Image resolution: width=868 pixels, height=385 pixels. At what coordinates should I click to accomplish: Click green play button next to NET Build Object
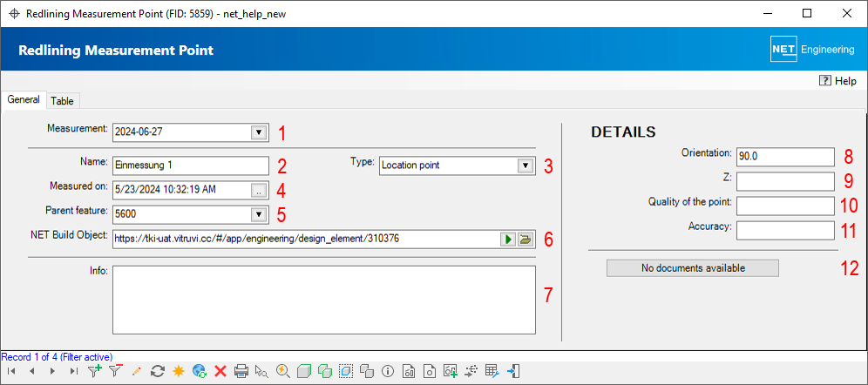point(507,240)
